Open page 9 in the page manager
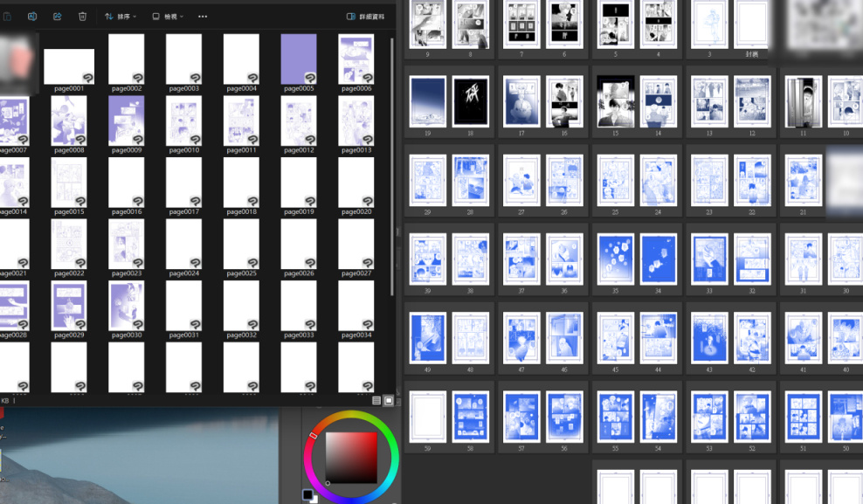The image size is (863, 504). [x=428, y=24]
